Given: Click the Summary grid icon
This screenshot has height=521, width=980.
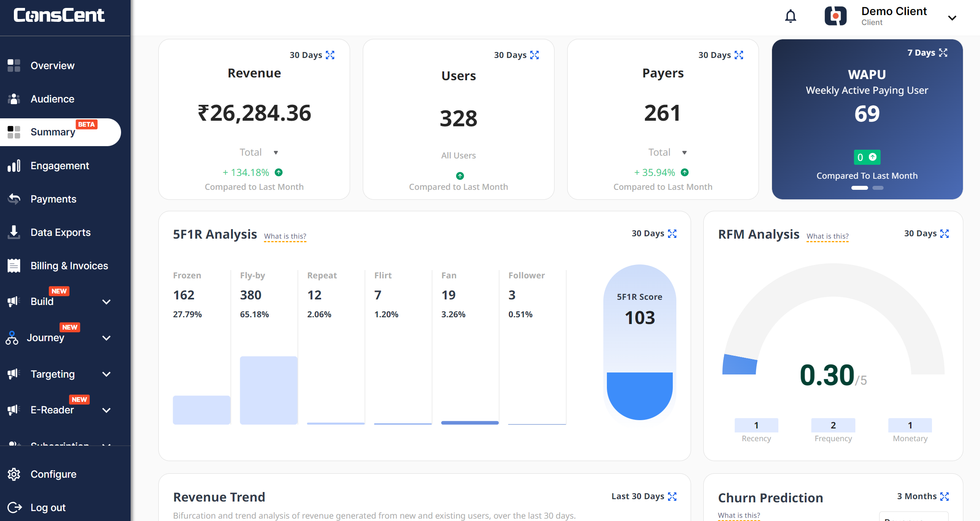Looking at the screenshot, I should click(x=14, y=132).
